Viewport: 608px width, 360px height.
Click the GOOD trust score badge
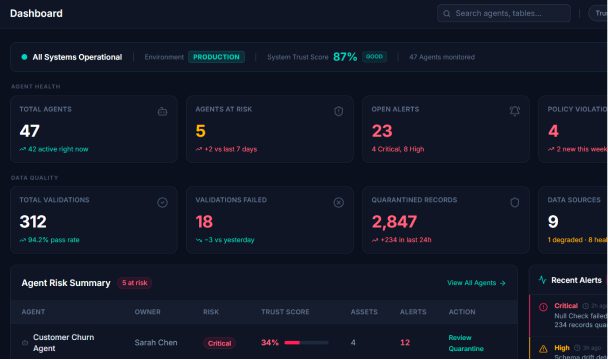coord(374,57)
